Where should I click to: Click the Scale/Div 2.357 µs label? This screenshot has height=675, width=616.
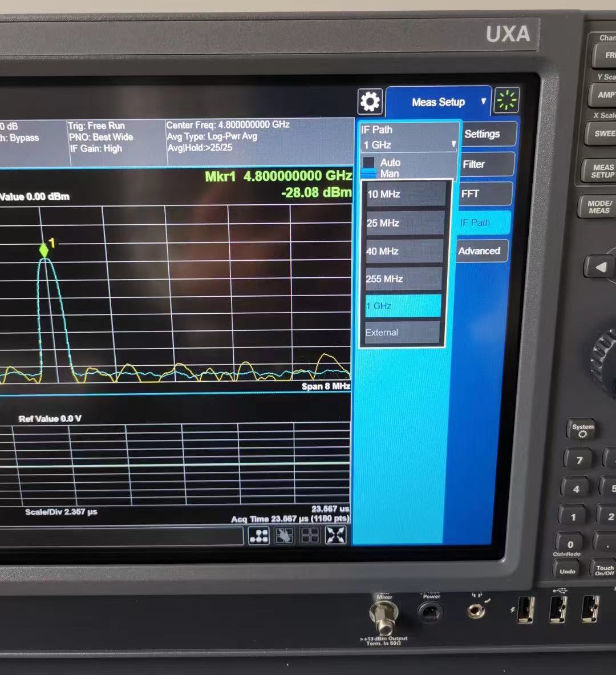[x=61, y=512]
